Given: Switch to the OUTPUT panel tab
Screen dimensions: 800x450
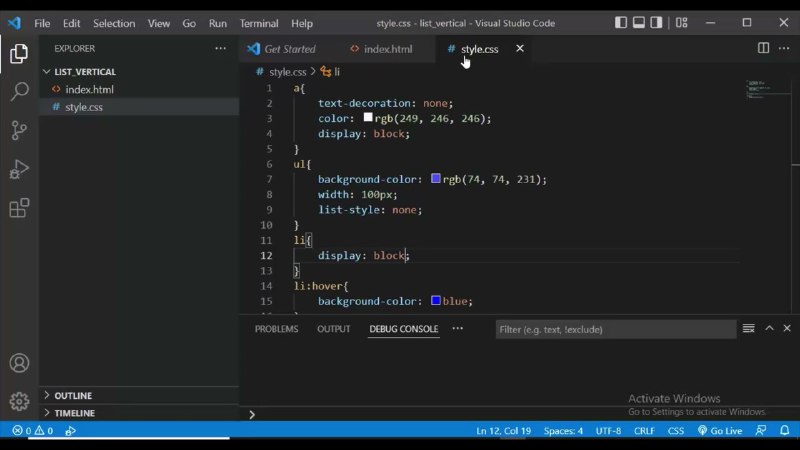Looking at the screenshot, I should (x=334, y=329).
